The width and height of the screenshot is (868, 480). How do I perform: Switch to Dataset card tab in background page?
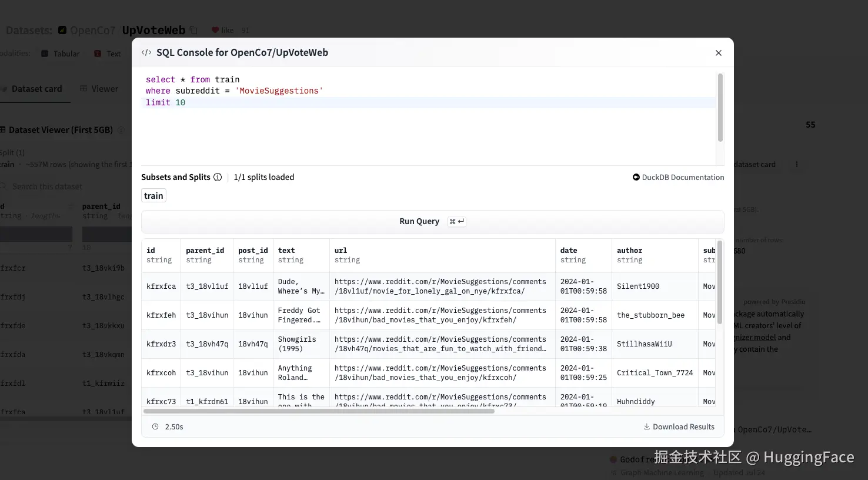35,89
